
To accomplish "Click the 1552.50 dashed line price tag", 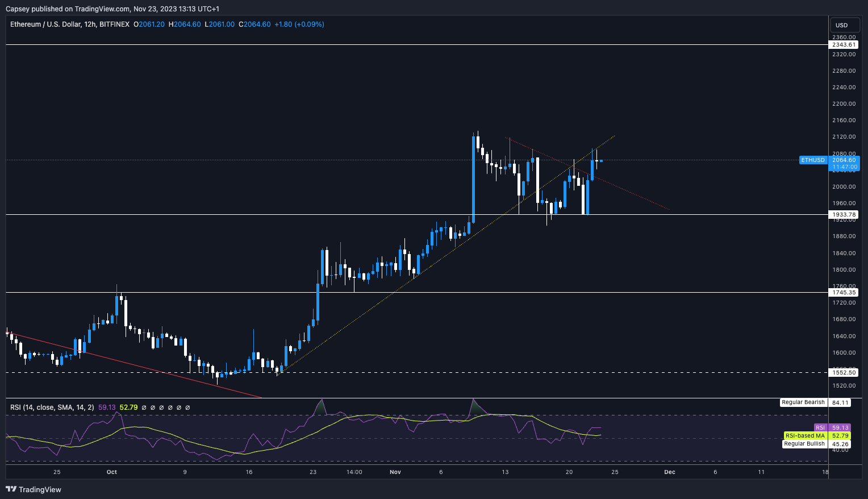I will pos(844,373).
